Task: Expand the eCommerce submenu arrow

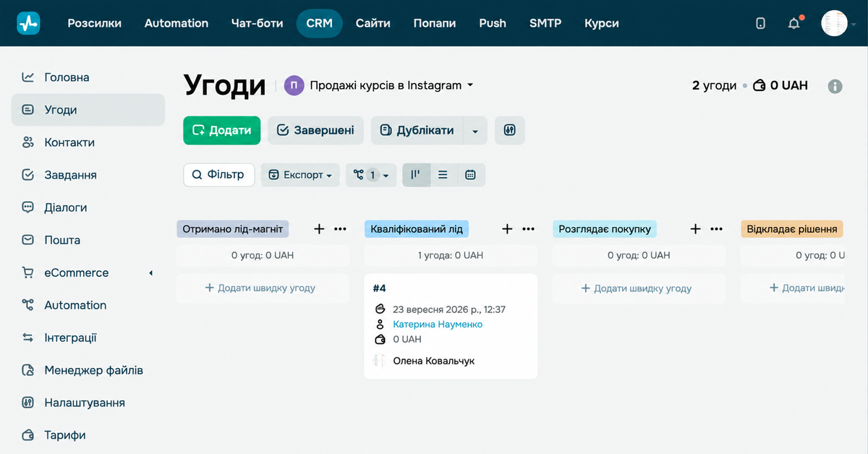Action: (151, 273)
